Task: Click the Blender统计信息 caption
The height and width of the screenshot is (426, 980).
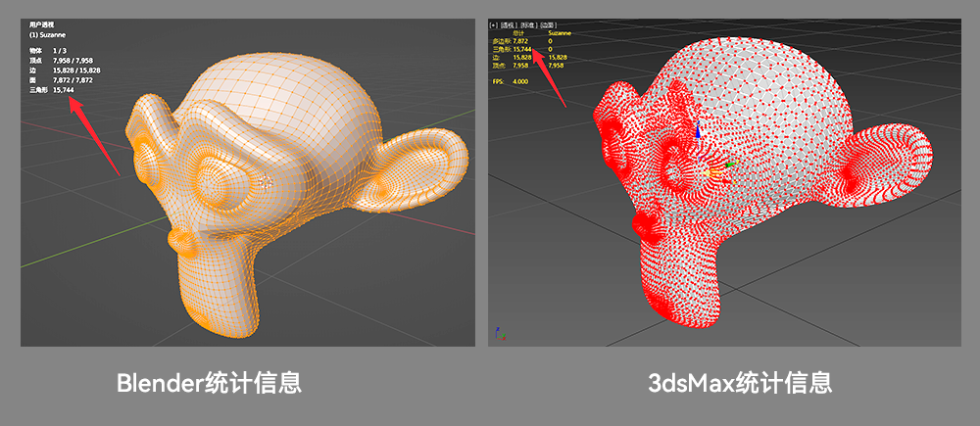Action: click(x=209, y=382)
